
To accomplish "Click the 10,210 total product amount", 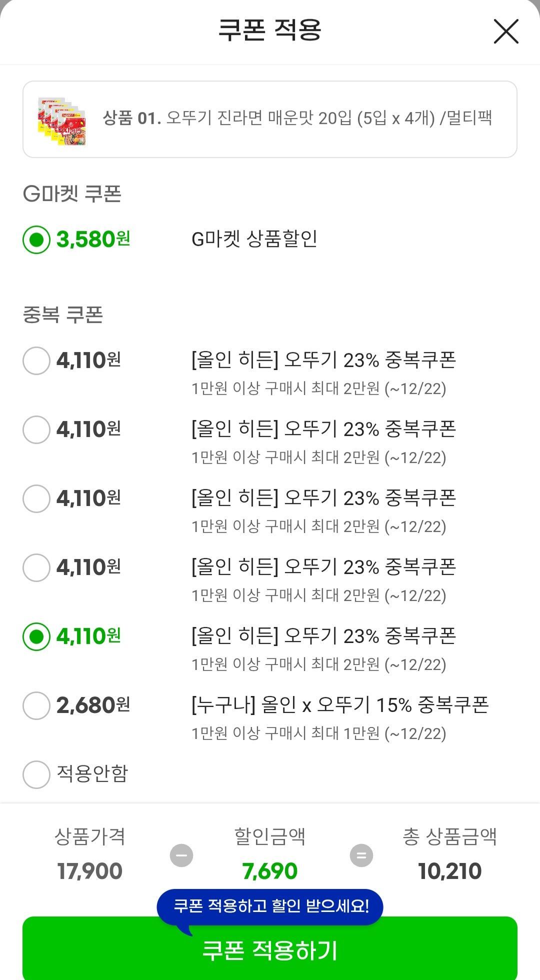I will [449, 871].
